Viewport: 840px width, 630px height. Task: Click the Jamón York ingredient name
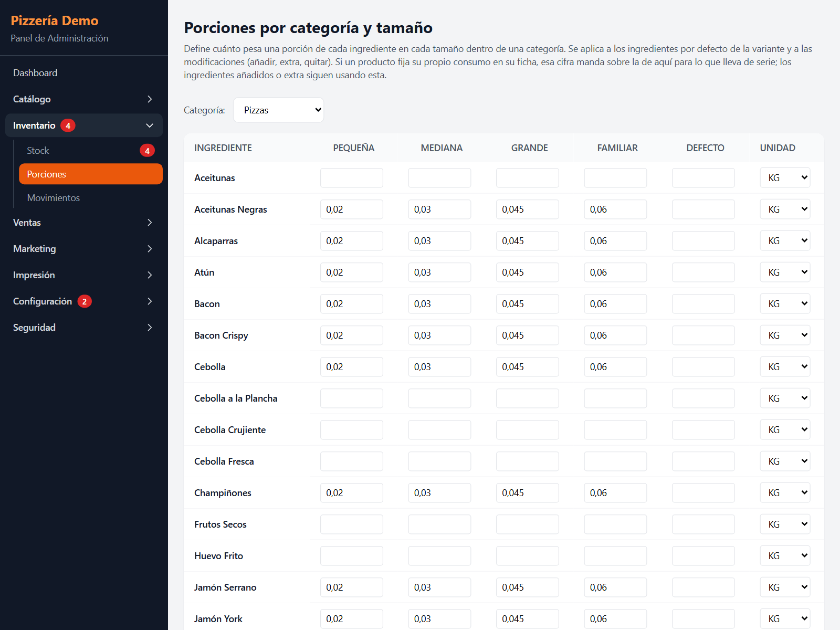pos(218,619)
